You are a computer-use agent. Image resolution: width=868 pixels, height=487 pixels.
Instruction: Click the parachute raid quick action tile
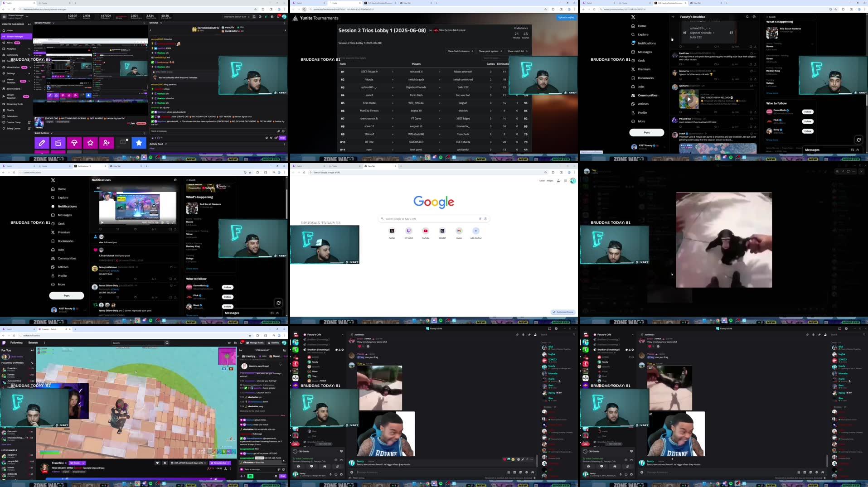pyautogui.click(x=74, y=143)
